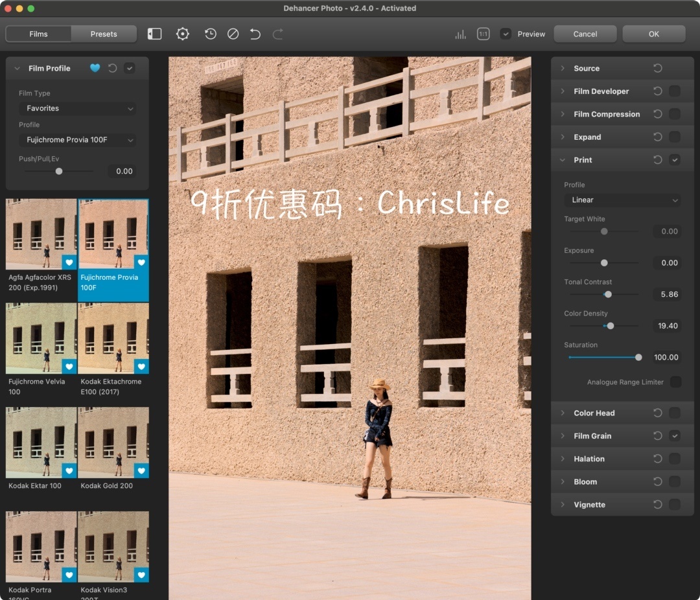
Task: Expand the Color Head section
Action: (x=563, y=413)
